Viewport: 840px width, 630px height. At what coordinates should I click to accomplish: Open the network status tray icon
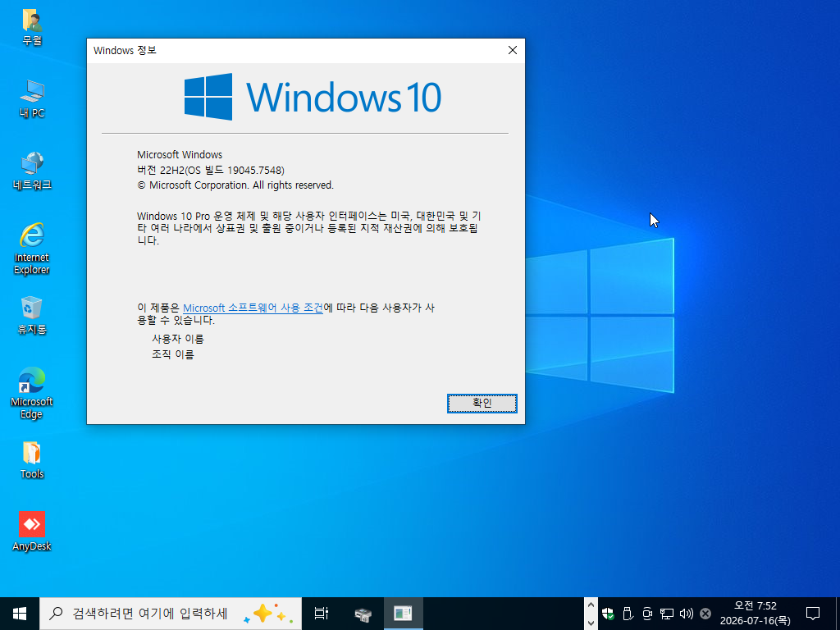click(666, 614)
